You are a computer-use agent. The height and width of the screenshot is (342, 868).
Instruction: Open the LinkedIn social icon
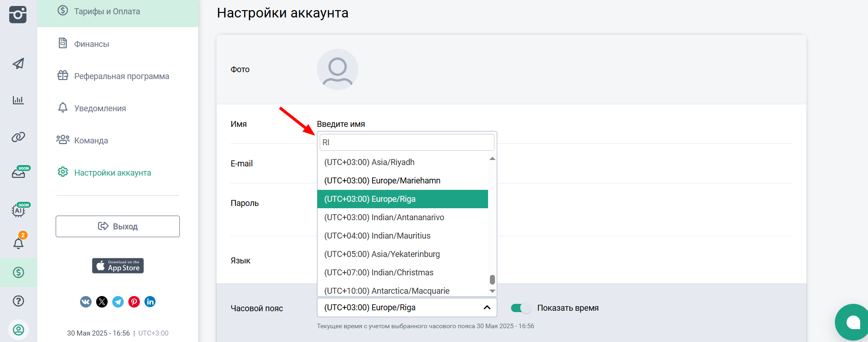[x=150, y=302]
